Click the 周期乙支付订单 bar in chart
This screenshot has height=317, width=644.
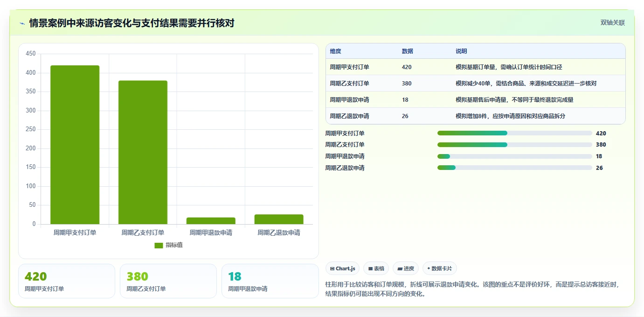tap(143, 152)
